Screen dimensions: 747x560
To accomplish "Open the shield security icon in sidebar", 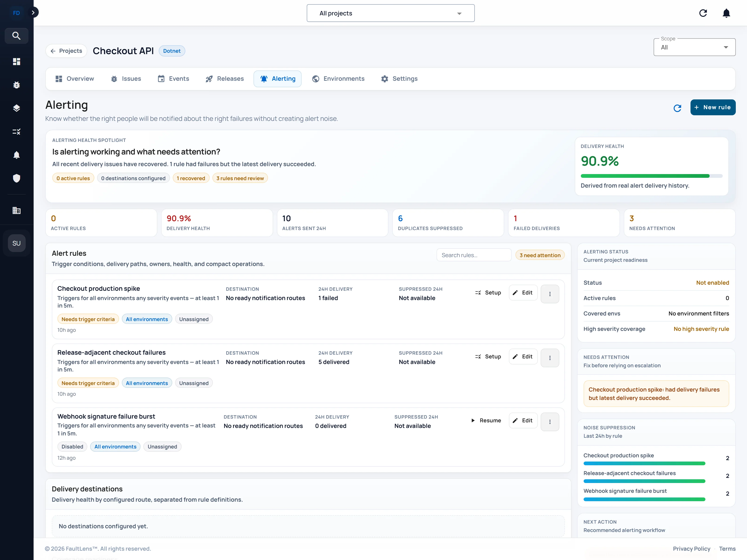I will (x=16, y=178).
